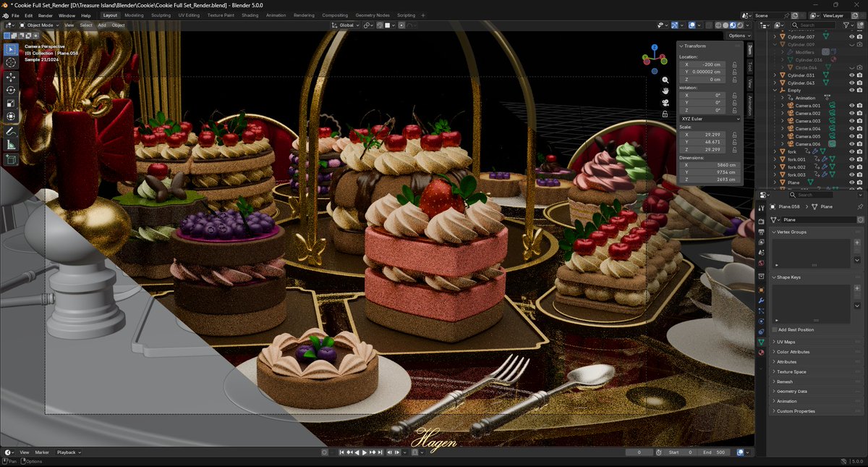Open the Global transform orientation dropdown
The width and height of the screenshot is (868, 467).
pyautogui.click(x=347, y=25)
